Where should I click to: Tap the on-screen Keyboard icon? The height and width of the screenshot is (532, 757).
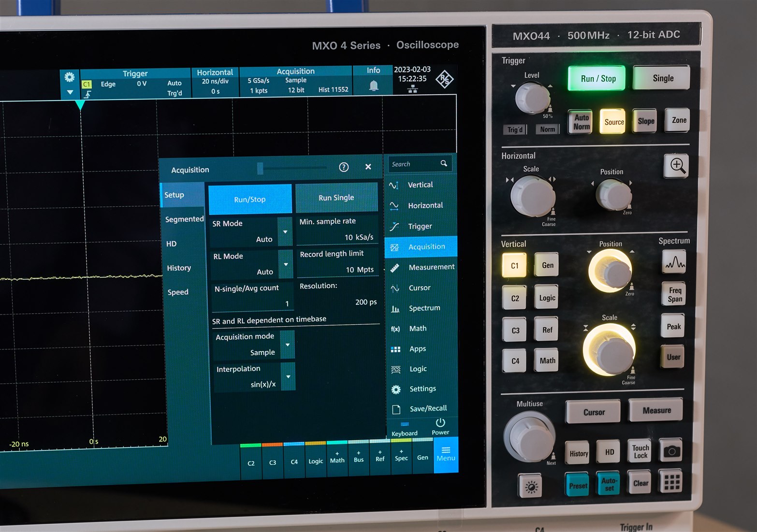point(405,424)
